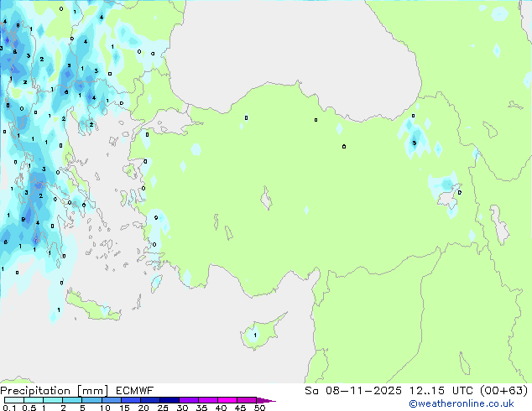Viewport: 532px width, 411px height.
Task: Click the '0.1' legend scale label
Action: click(9, 408)
